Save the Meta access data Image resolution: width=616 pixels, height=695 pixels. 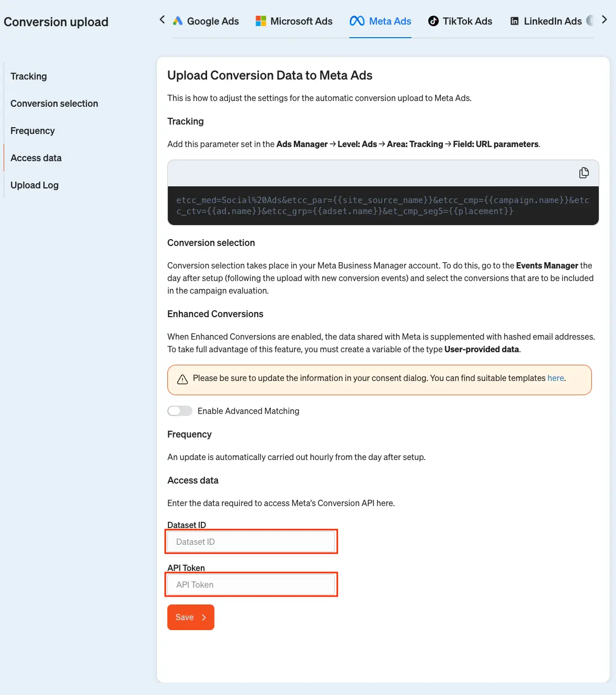[x=191, y=617]
